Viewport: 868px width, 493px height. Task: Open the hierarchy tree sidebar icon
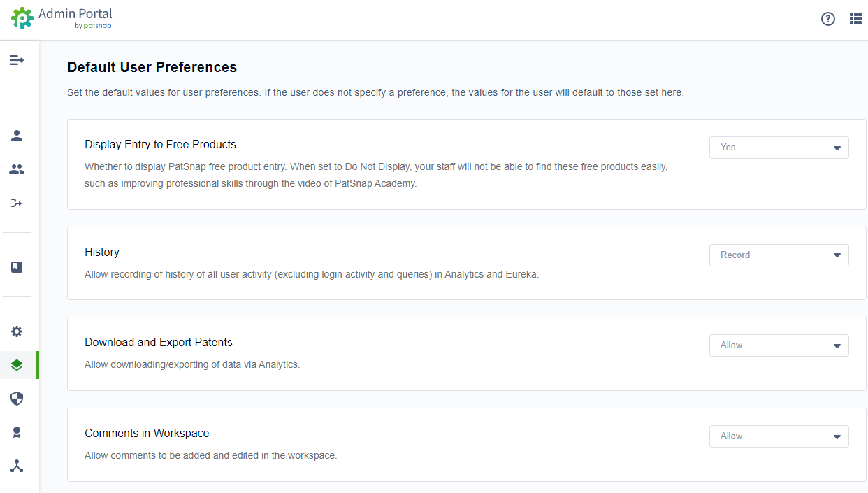click(x=17, y=466)
